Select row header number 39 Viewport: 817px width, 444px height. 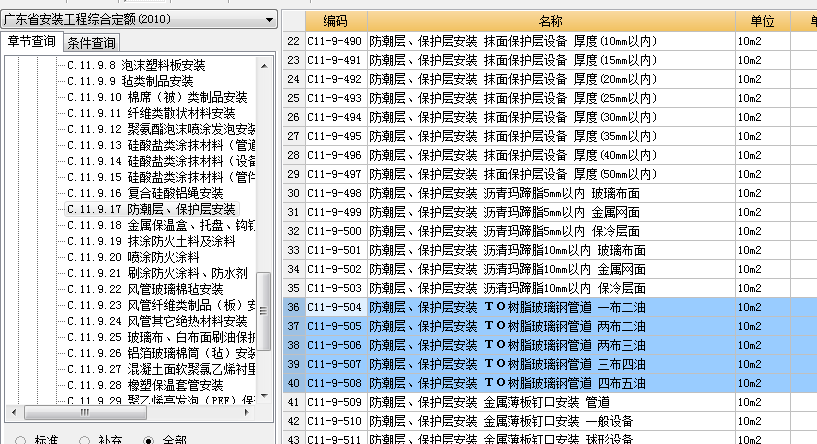[294, 364]
